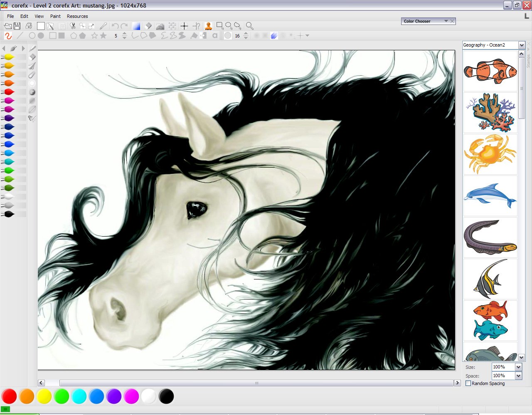Select the Magnifier zoom tool

249,26
